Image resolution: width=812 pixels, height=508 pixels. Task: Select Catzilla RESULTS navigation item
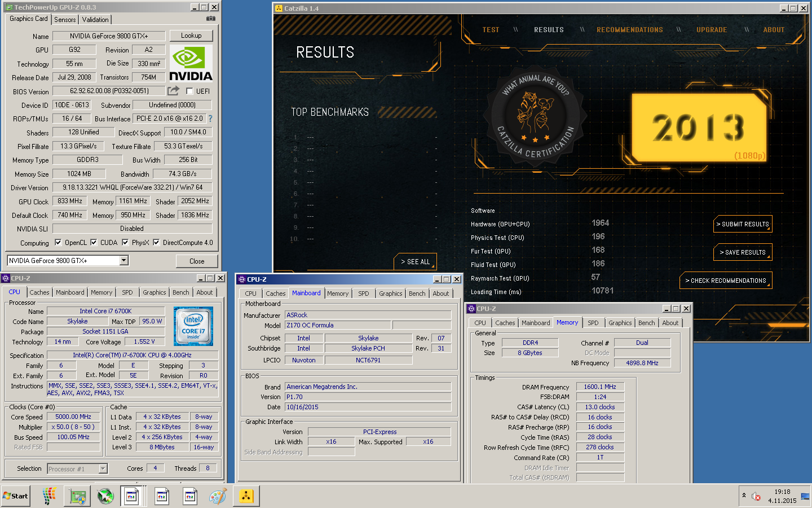coord(549,30)
